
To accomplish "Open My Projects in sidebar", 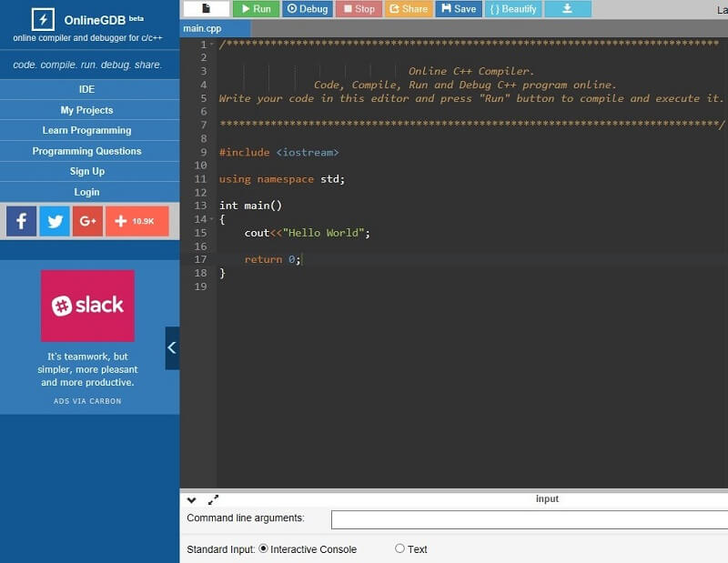I will [x=86, y=110].
